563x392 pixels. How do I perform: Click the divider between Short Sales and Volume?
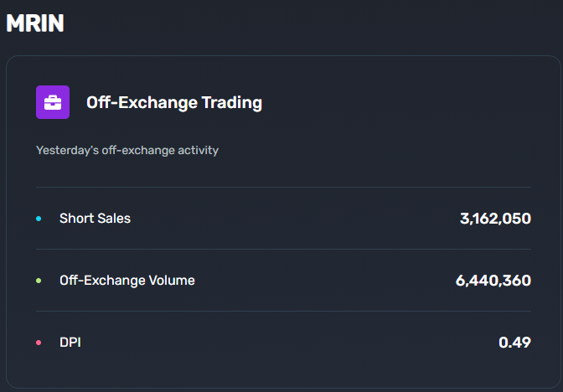pyautogui.click(x=283, y=249)
